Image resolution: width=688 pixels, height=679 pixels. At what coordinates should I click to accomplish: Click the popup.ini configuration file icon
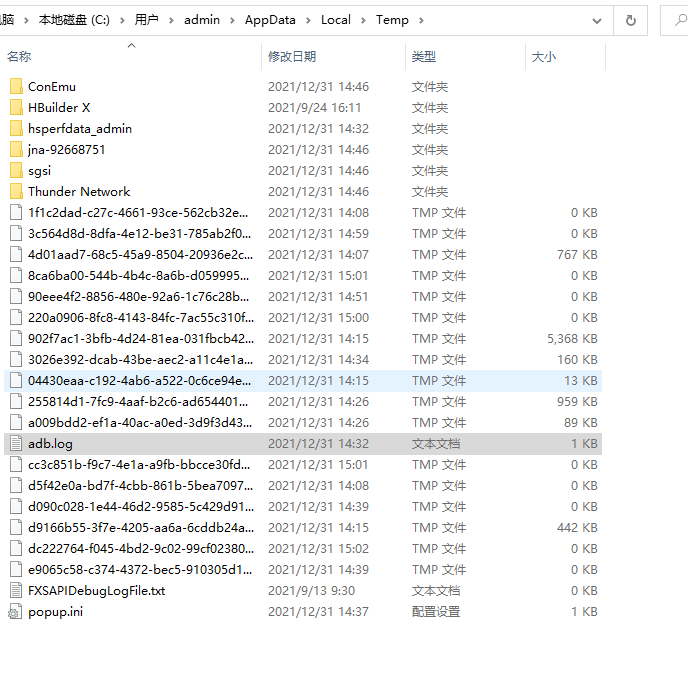coord(15,612)
